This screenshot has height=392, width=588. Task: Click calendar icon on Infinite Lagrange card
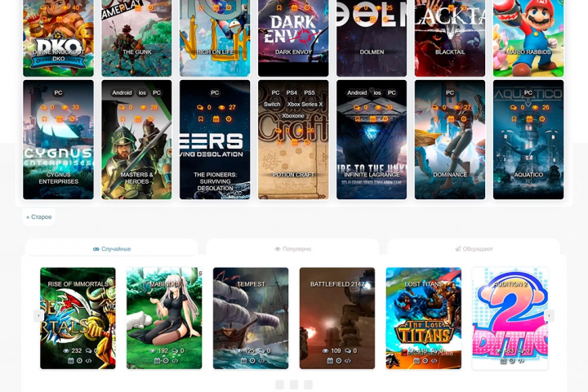(372, 119)
